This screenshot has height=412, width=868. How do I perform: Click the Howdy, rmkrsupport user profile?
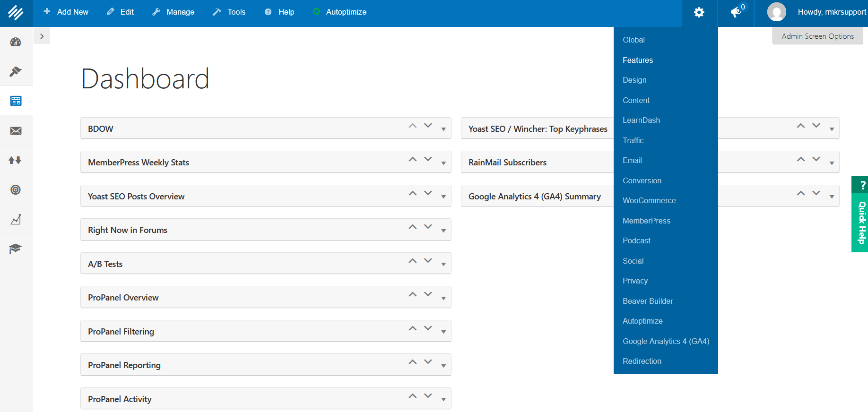(x=831, y=12)
